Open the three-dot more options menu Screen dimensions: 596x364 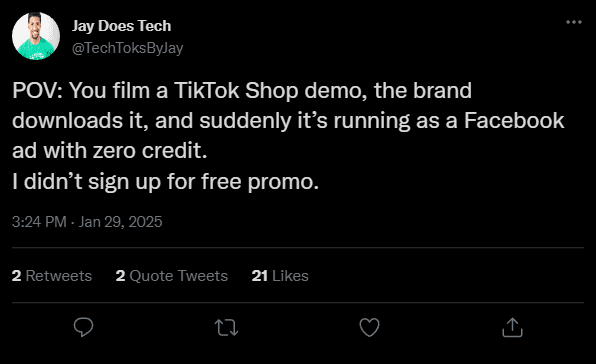574,22
